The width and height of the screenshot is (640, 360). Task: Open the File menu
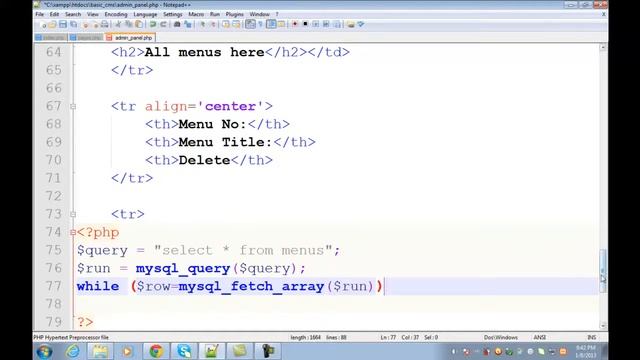[40, 14]
